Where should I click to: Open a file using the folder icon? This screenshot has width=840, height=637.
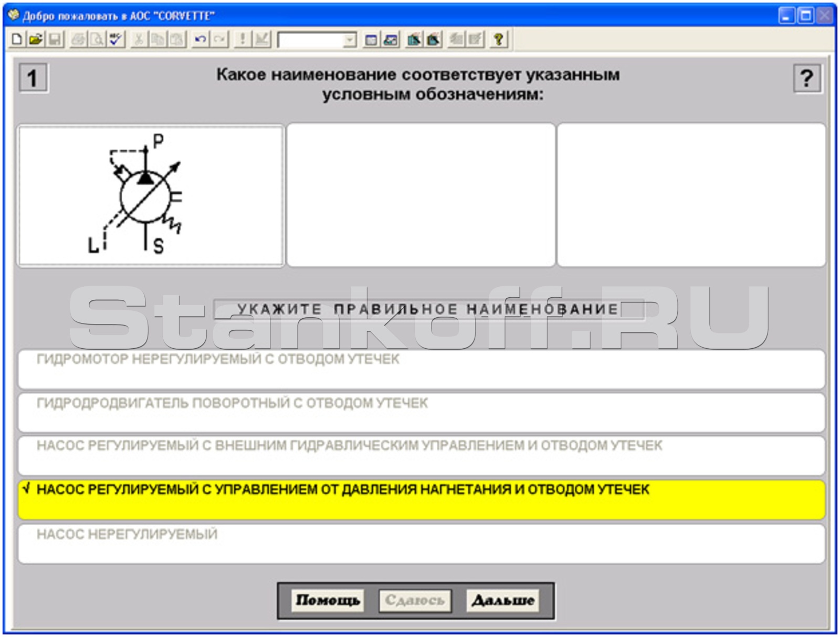click(36, 39)
